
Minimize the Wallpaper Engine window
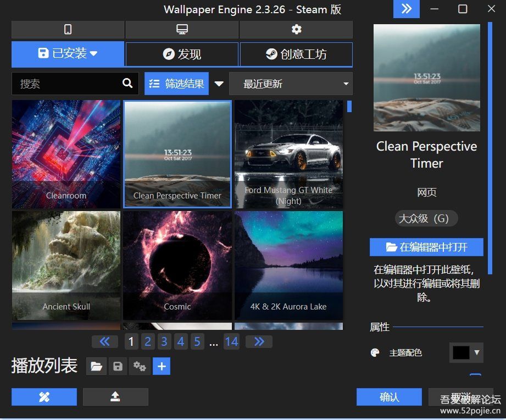[435, 9]
